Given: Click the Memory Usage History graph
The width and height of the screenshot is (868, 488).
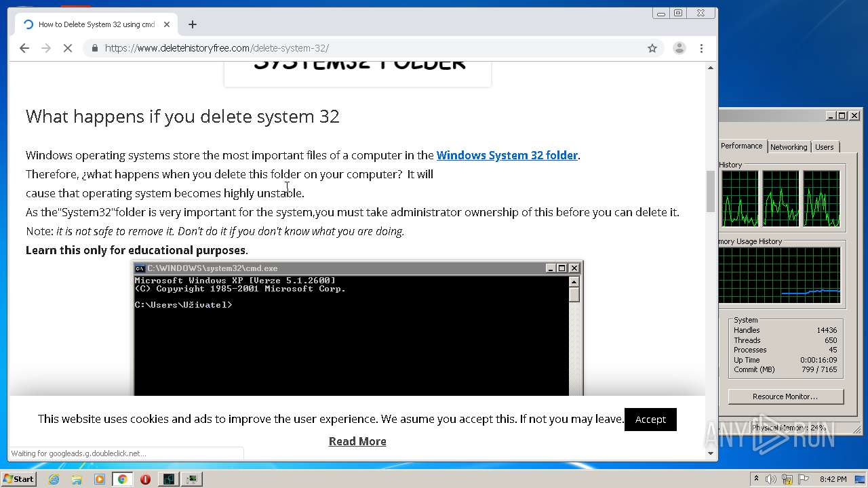Looking at the screenshot, I should (x=780, y=275).
